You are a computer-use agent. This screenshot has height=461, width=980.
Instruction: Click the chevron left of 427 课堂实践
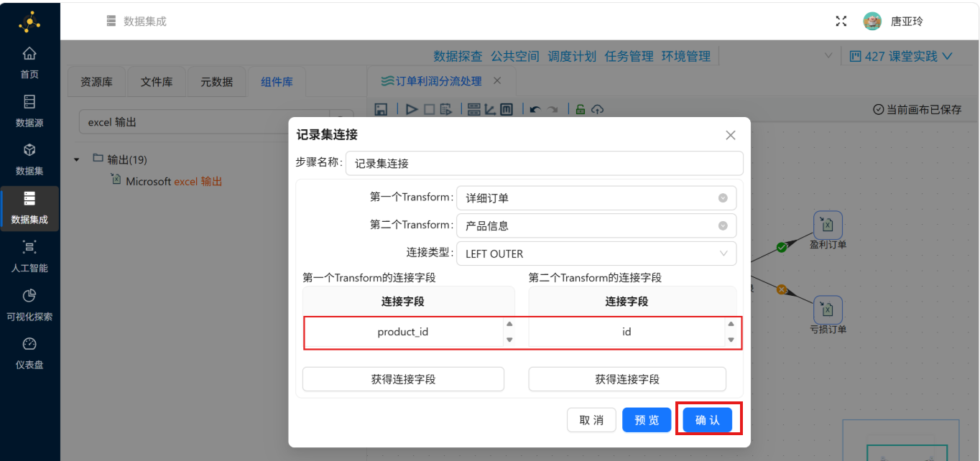[x=828, y=56]
